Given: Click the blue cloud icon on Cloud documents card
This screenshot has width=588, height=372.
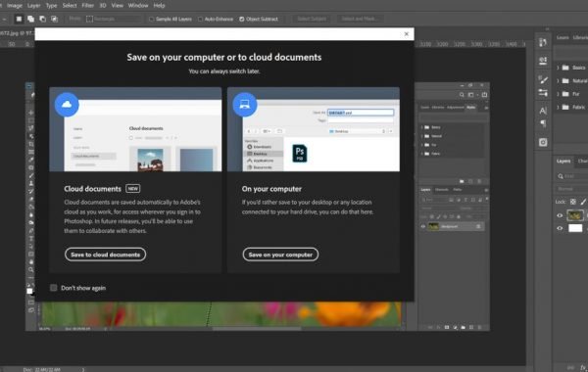Looking at the screenshot, I should point(67,105).
